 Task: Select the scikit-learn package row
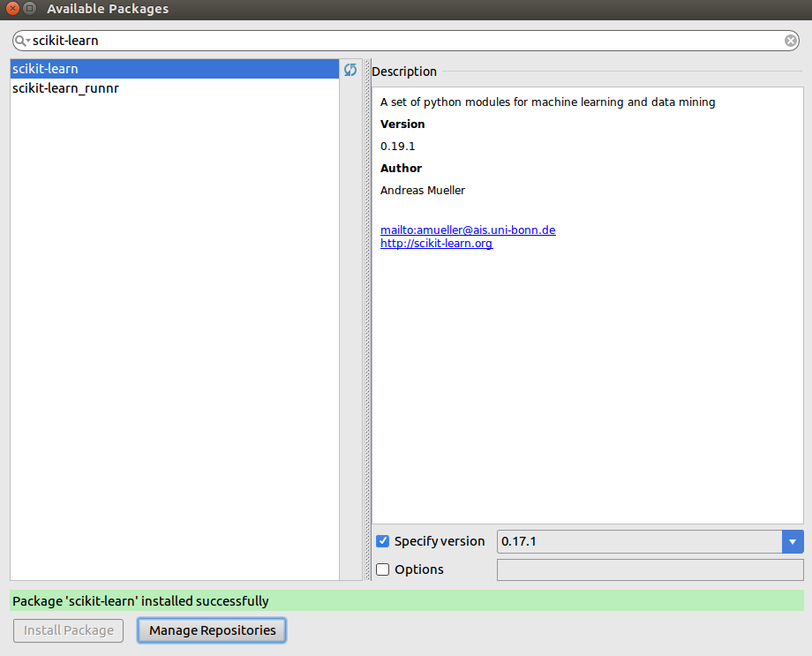pos(175,69)
